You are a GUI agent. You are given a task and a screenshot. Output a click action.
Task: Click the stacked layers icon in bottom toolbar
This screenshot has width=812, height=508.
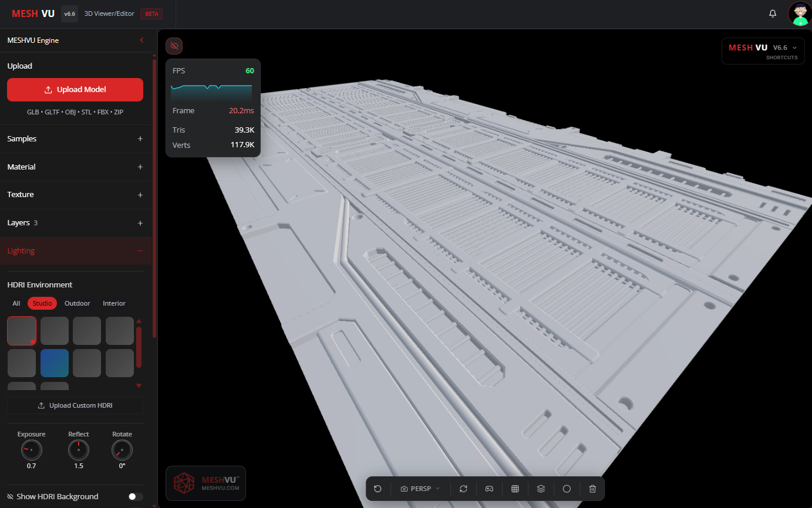click(541, 489)
